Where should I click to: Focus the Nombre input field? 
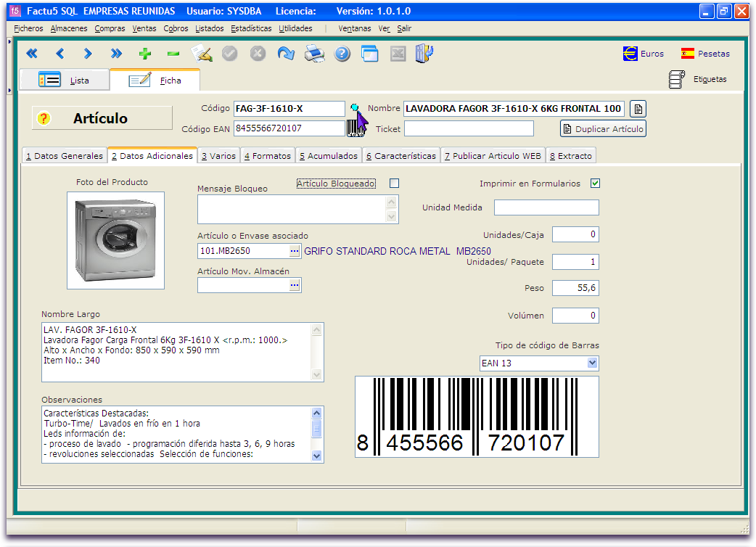(514, 109)
